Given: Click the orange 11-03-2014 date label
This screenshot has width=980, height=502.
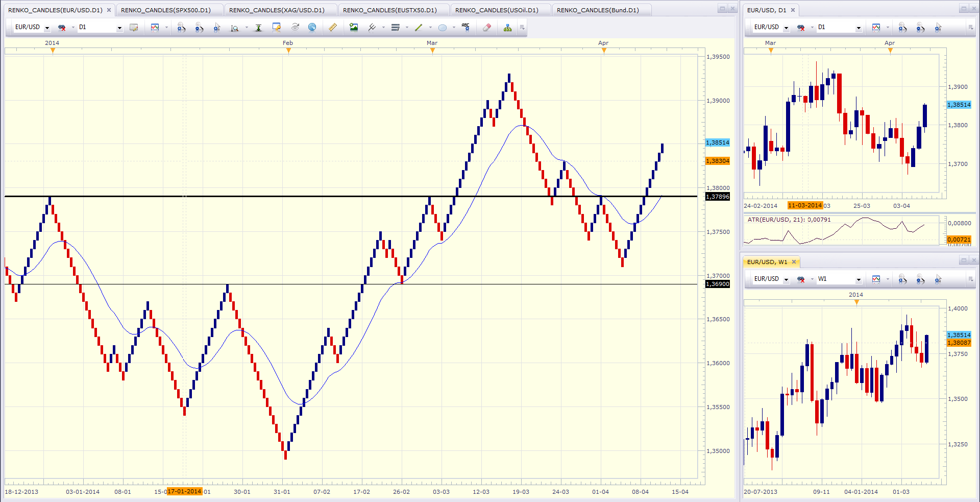Looking at the screenshot, I should 805,205.
